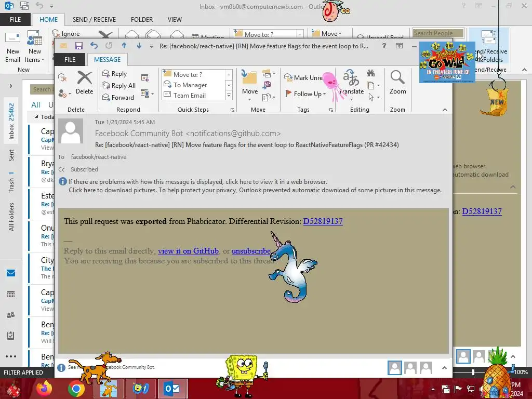
Task: Open more navigation options with the three dots
Action: pyautogui.click(x=11, y=356)
